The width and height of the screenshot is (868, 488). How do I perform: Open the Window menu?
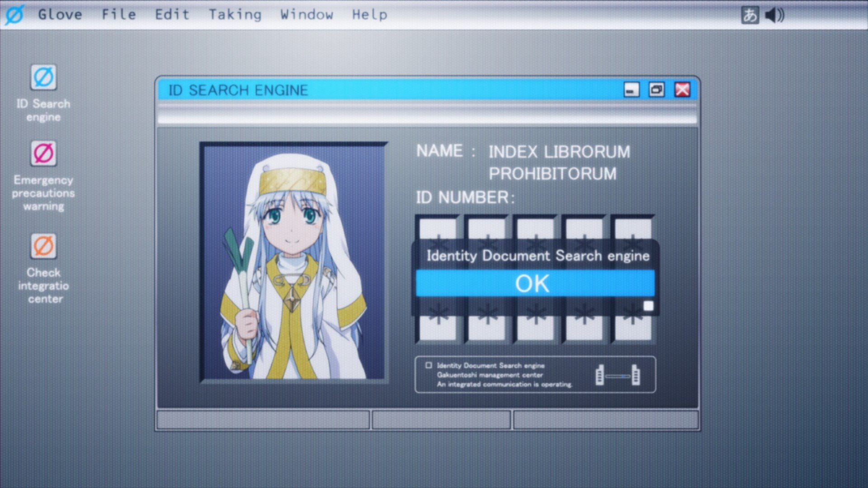(307, 14)
